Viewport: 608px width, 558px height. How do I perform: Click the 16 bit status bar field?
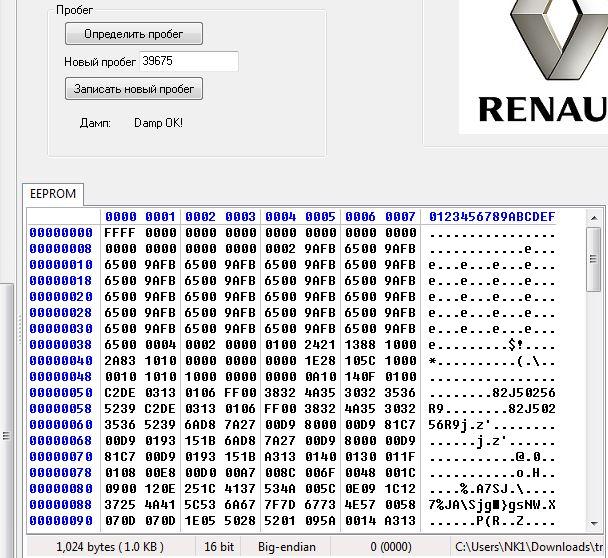(219, 547)
